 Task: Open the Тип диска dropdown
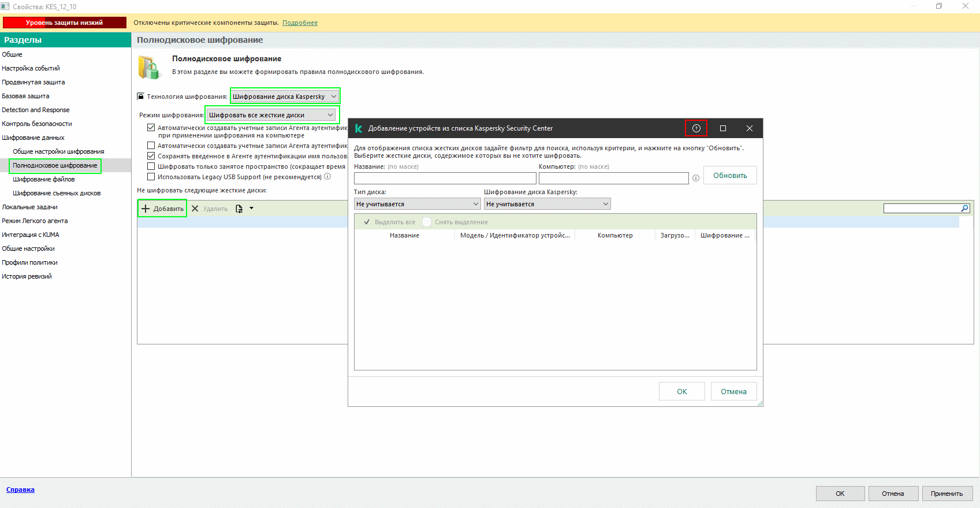coord(417,204)
